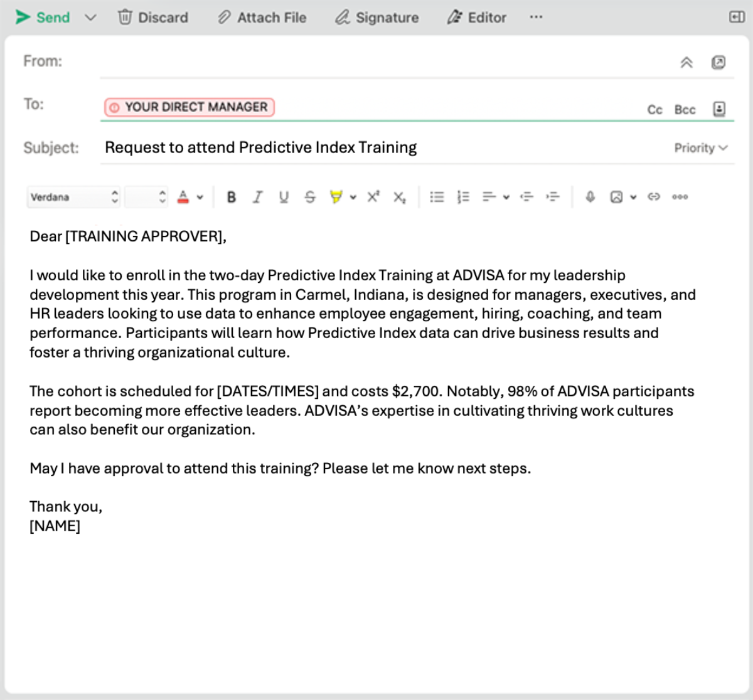This screenshot has width=753, height=700.
Task: Apply italic formatting
Action: click(x=257, y=197)
